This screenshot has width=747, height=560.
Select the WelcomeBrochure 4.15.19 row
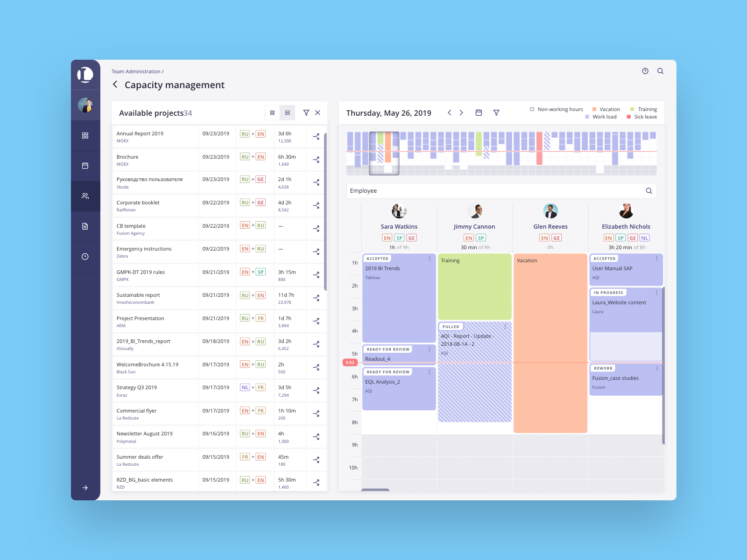pos(219,368)
